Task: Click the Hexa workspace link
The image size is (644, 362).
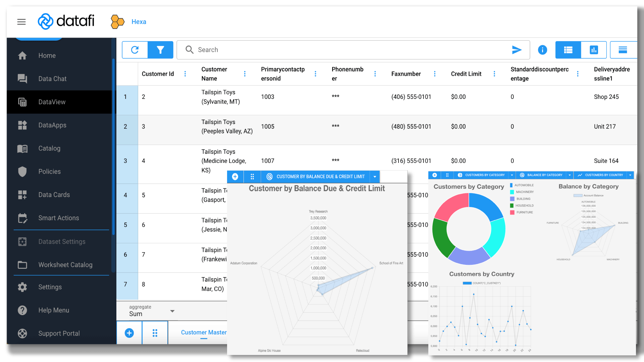Action: coord(139,22)
